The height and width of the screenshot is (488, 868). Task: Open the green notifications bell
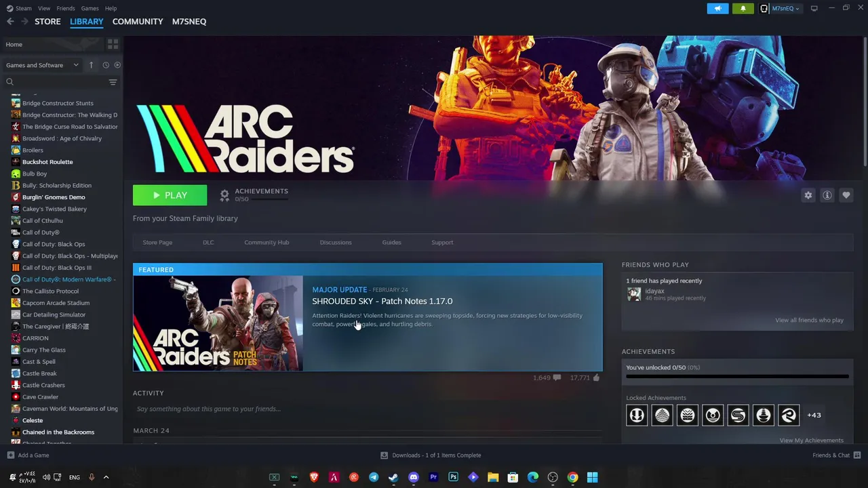click(x=743, y=8)
